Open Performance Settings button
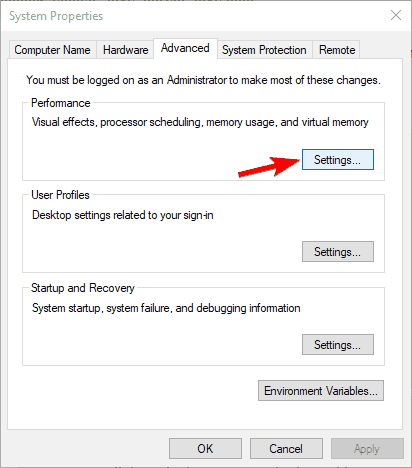412x468 pixels. (x=338, y=160)
